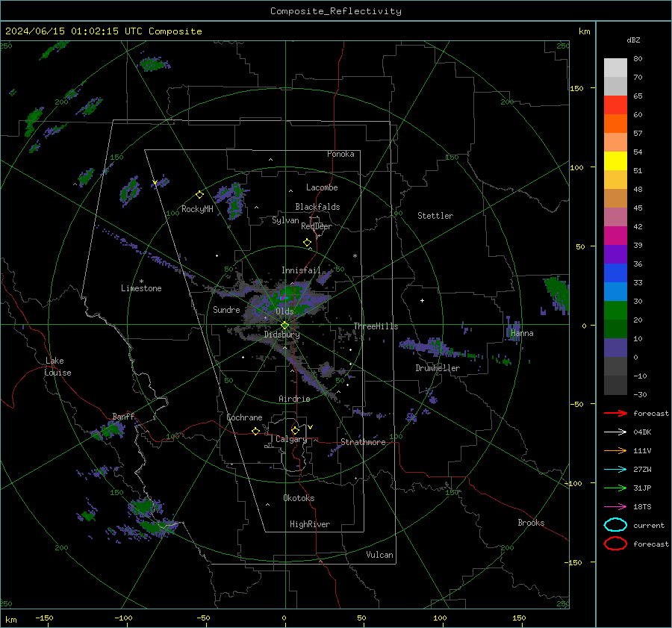672x628 pixels.
Task: Click the Calgary city label
Action: click(x=291, y=439)
